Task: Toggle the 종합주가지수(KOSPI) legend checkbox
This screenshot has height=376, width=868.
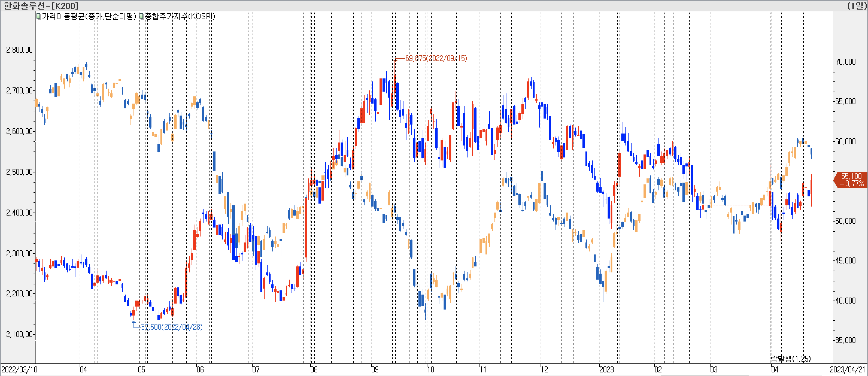Action: (x=142, y=16)
